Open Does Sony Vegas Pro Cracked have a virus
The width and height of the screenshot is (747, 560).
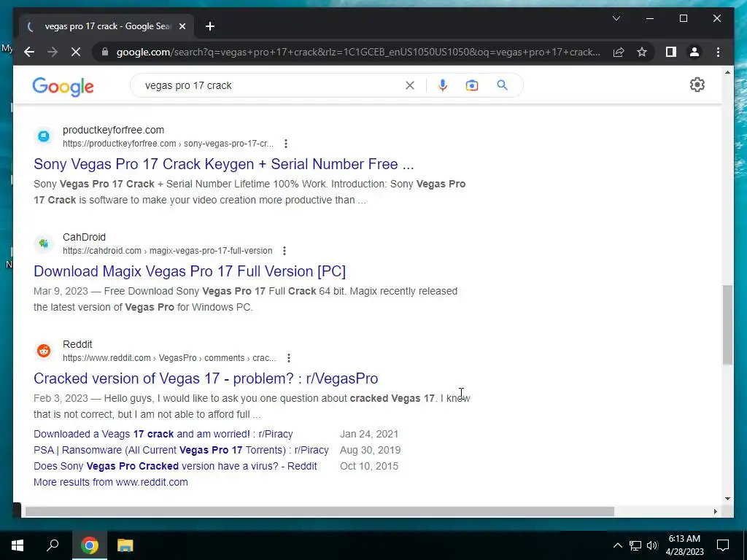coord(175,466)
